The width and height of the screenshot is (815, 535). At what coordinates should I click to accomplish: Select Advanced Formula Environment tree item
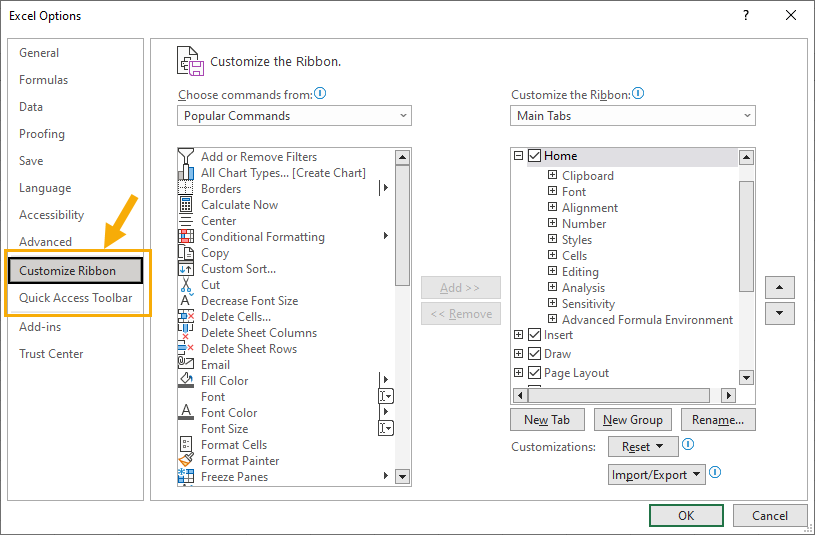[647, 320]
